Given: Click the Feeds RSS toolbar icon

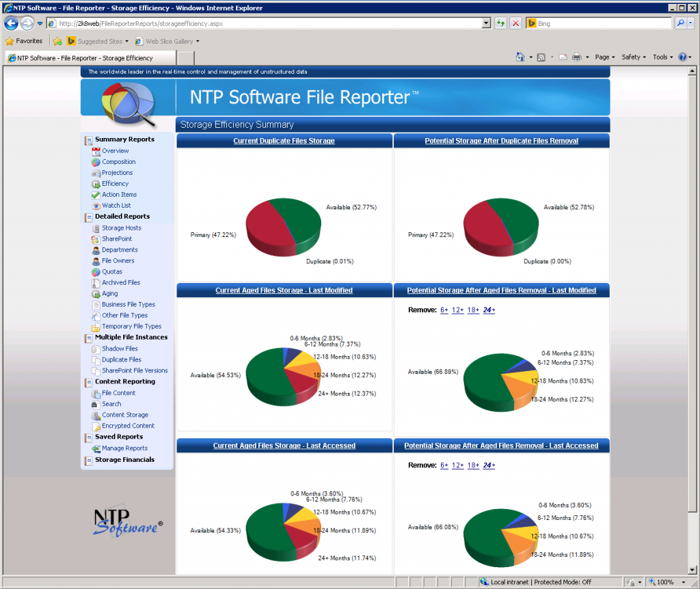Looking at the screenshot, I should [x=541, y=57].
